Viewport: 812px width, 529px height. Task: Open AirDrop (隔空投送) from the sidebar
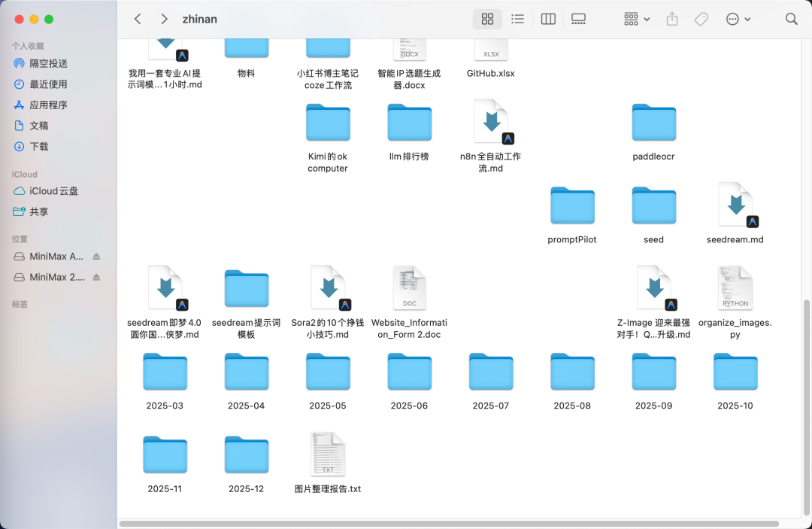pyautogui.click(x=48, y=63)
